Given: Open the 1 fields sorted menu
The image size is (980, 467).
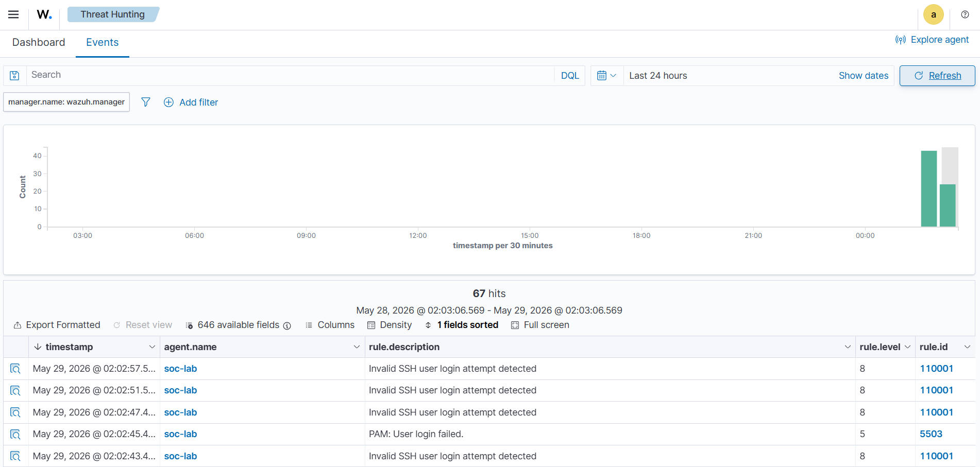Looking at the screenshot, I should click(x=461, y=325).
